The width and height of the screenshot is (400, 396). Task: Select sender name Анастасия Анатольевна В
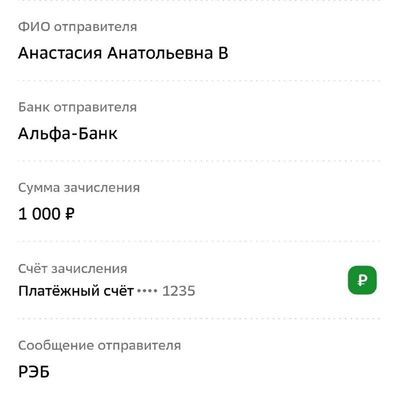[123, 53]
